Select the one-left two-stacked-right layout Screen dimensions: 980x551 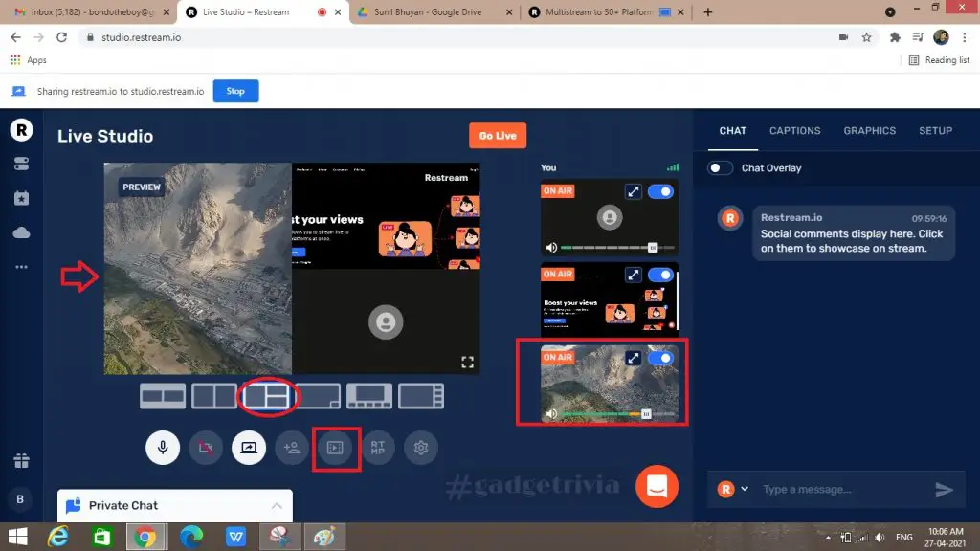[x=266, y=396]
